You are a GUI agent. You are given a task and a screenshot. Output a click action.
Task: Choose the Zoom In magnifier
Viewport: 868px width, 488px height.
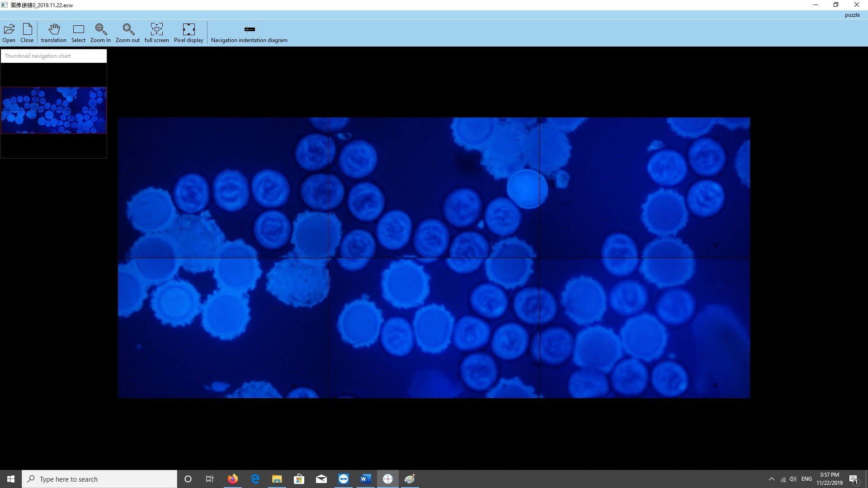point(101,29)
